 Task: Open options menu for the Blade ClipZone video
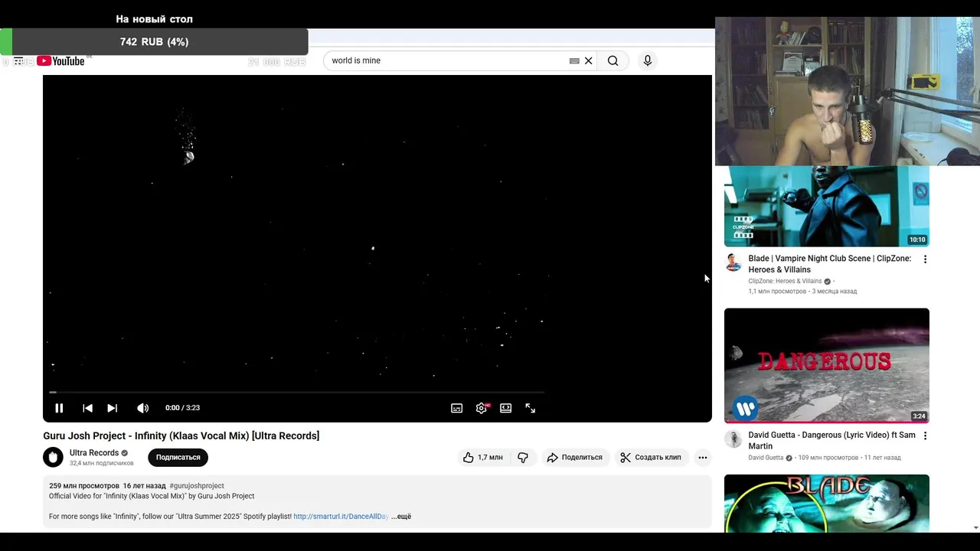coord(925,259)
